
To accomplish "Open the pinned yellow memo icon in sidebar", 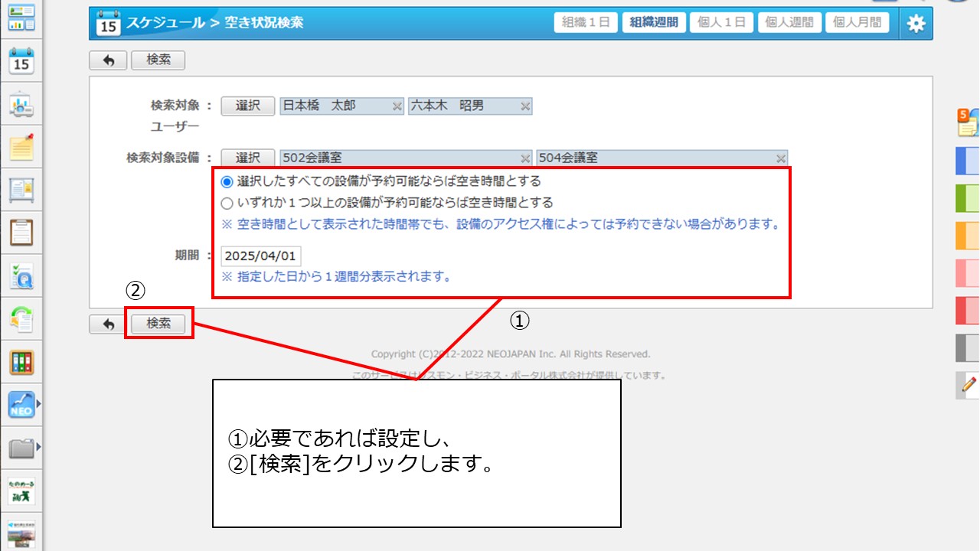I will click(21, 147).
